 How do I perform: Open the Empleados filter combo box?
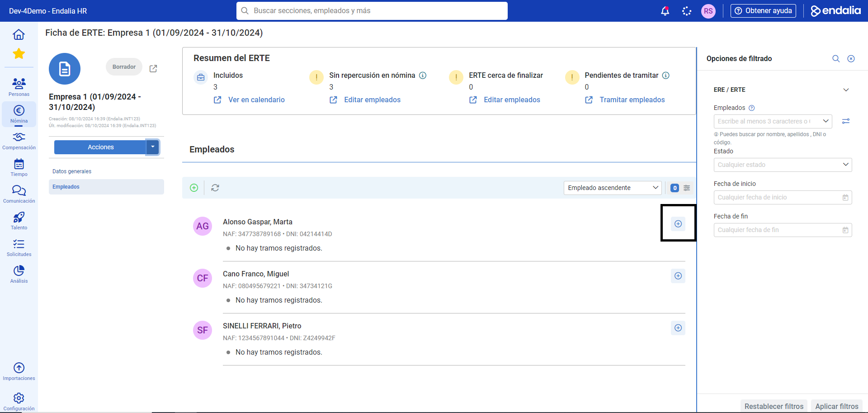click(773, 121)
